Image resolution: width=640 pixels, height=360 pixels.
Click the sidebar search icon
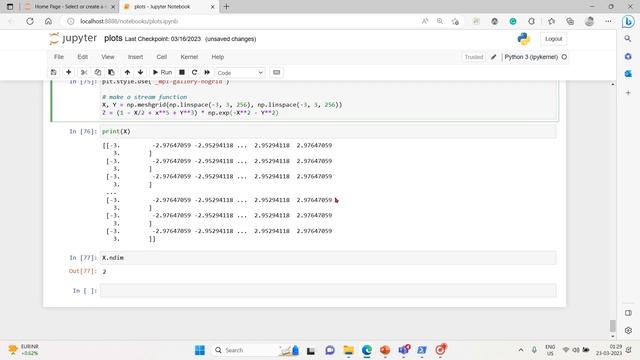click(x=628, y=38)
